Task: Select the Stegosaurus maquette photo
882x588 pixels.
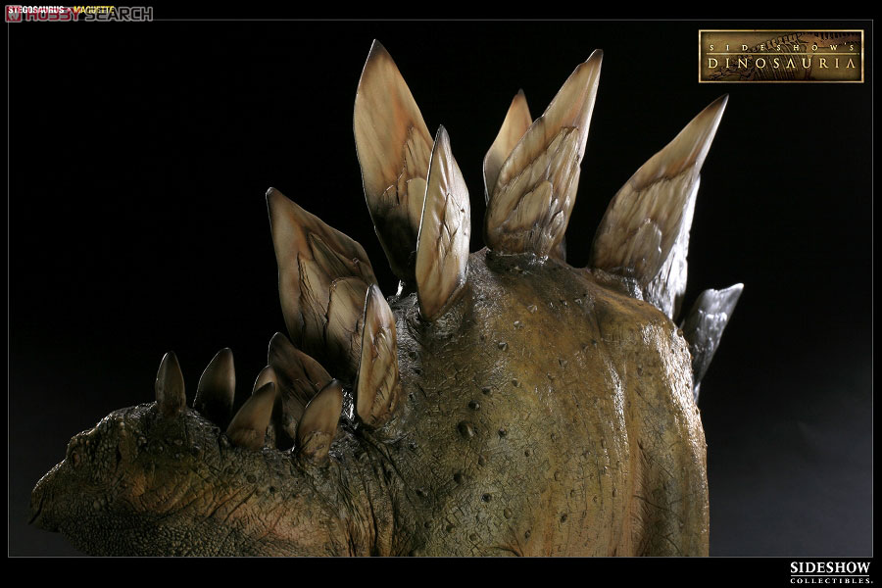Action: (440, 288)
